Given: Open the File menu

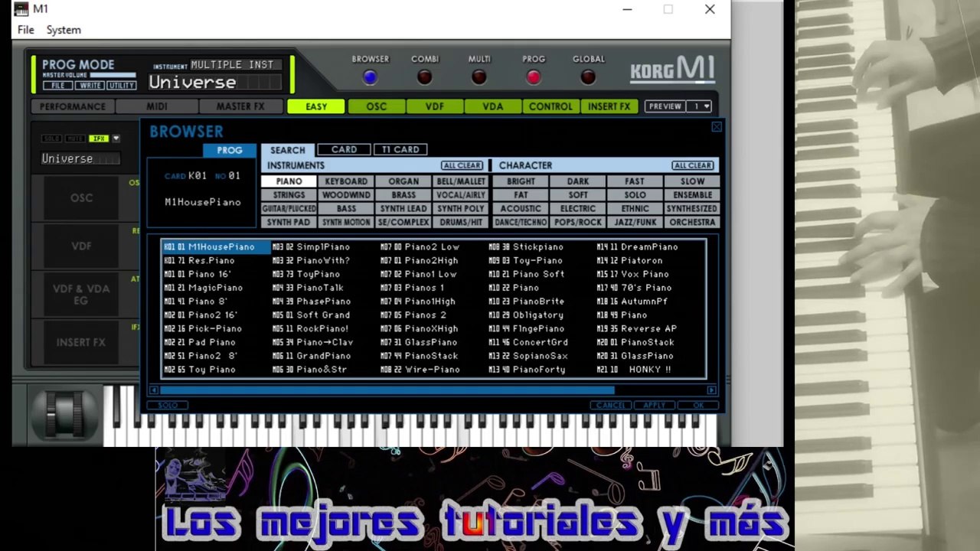Looking at the screenshot, I should click(x=25, y=30).
